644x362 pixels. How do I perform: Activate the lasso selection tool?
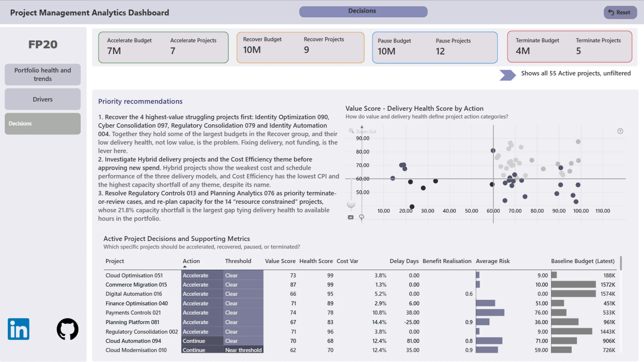pos(362,217)
